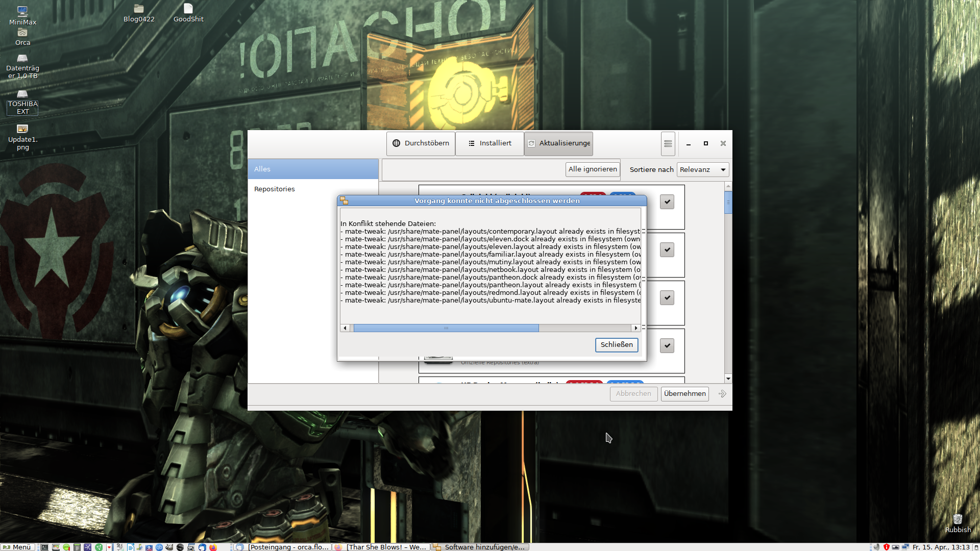Viewport: 980px width, 551px height.
Task: Launch qBittorrent from the panel
Action: click(159, 547)
